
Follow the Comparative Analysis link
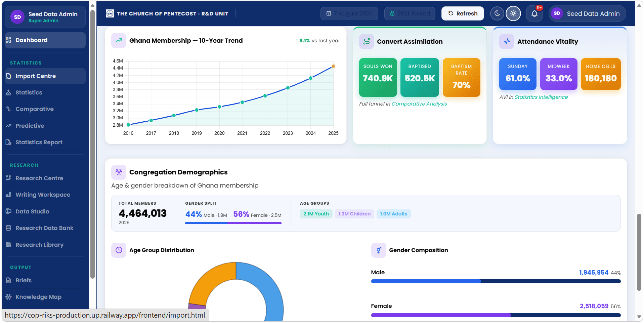pyautogui.click(x=419, y=104)
